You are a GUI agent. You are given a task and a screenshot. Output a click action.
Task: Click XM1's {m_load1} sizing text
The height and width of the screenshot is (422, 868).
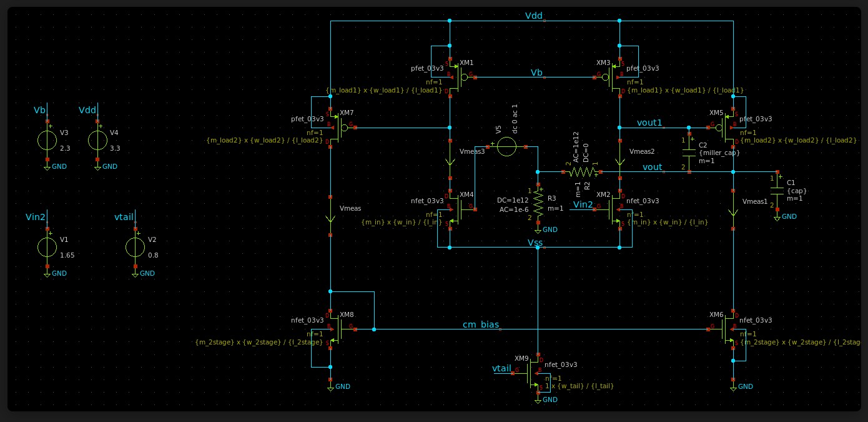coord(385,91)
